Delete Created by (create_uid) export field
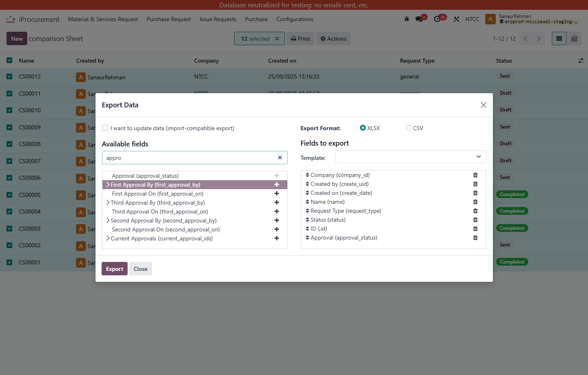588x375 pixels. pos(475,184)
